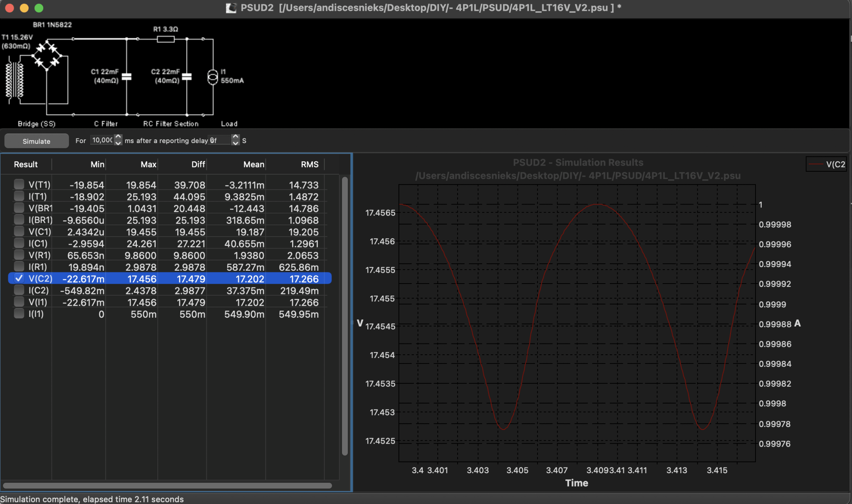Click the 'T1 15.26V' transformer label
Screen dimensions: 852x504
[17, 37]
